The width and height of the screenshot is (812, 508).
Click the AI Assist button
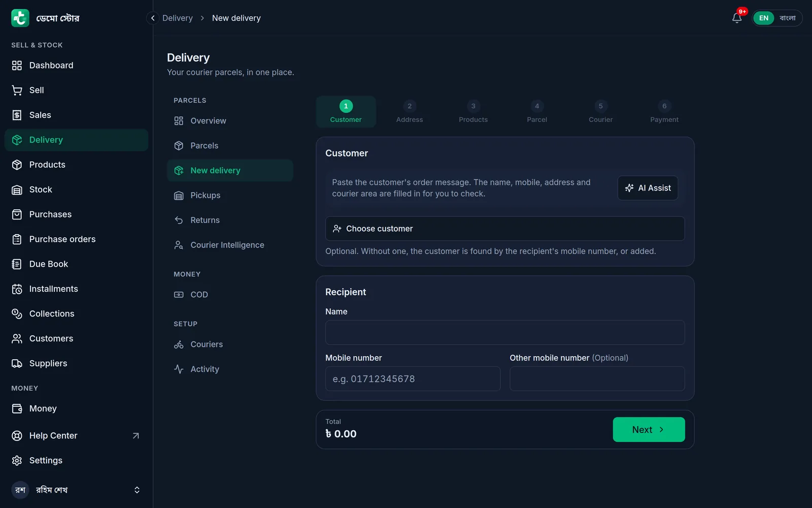tap(648, 188)
